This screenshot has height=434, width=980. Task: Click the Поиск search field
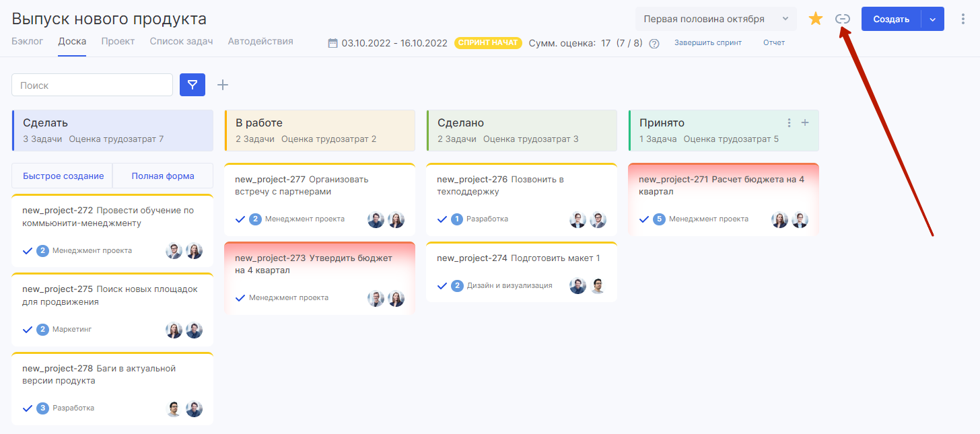92,85
